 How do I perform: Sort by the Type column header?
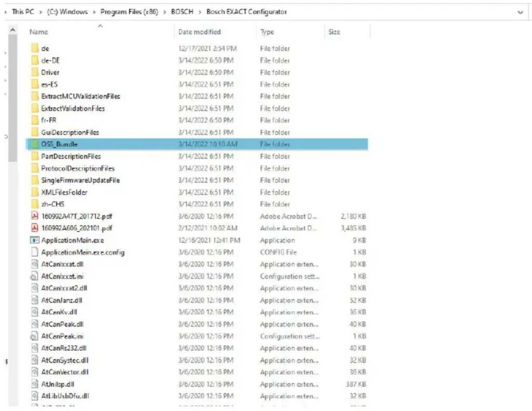click(x=267, y=32)
